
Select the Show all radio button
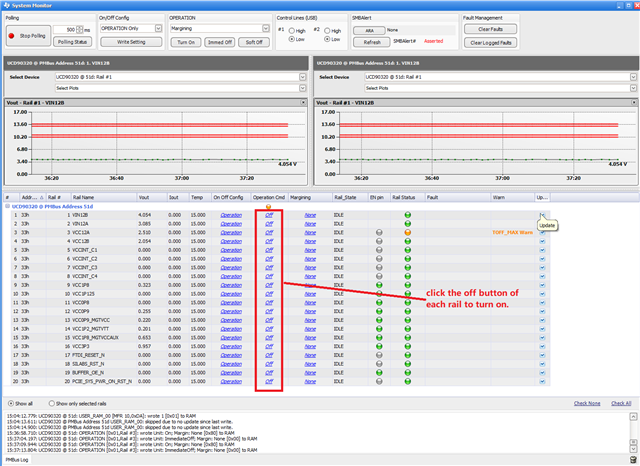tap(11, 403)
